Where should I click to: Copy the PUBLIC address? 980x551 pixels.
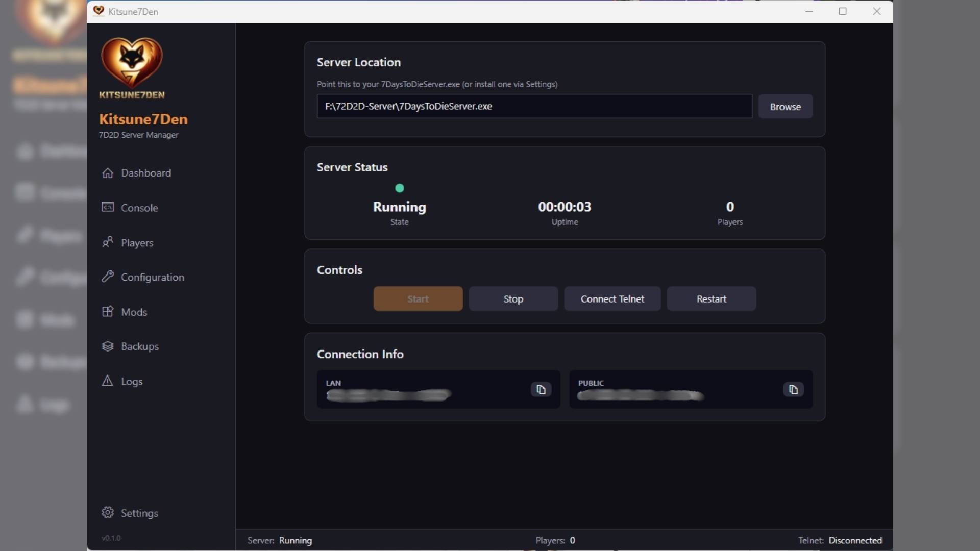[793, 390]
